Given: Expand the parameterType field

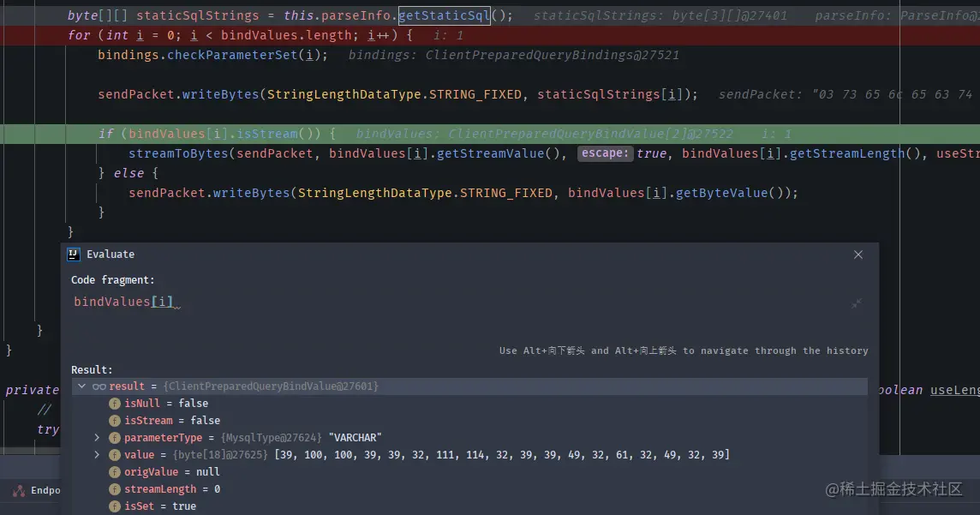Looking at the screenshot, I should pyautogui.click(x=97, y=438).
